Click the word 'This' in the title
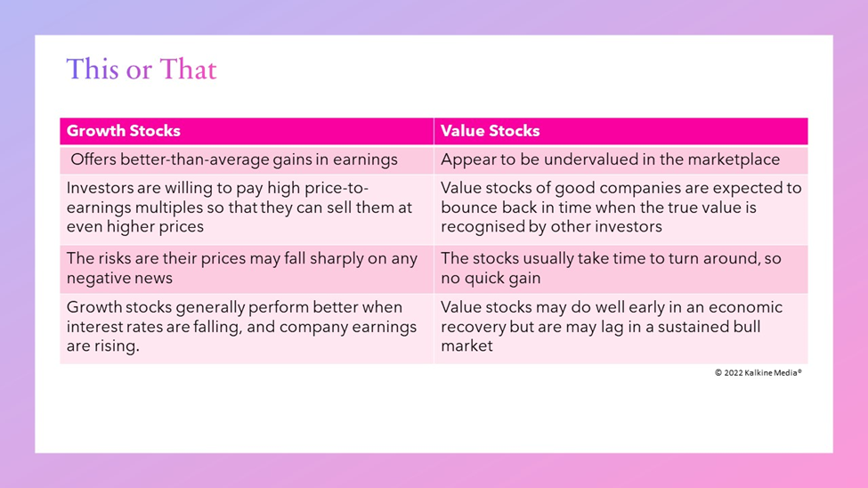 93,69
